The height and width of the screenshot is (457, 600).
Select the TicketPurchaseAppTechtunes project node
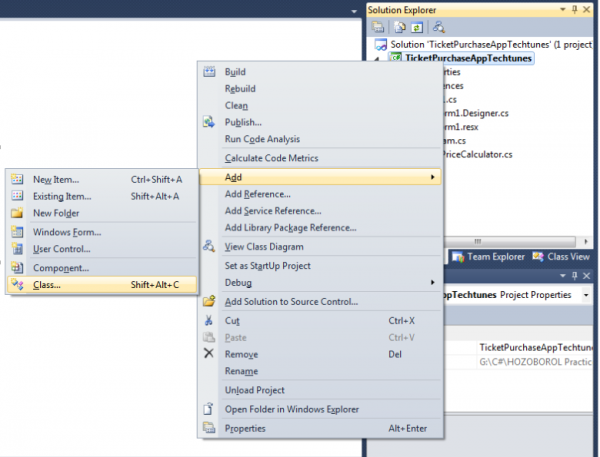click(468, 58)
